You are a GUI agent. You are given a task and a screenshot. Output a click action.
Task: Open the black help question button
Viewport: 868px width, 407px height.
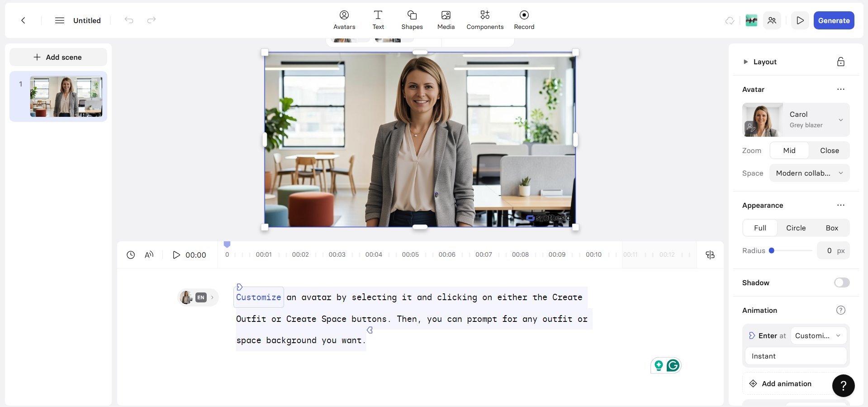click(843, 386)
